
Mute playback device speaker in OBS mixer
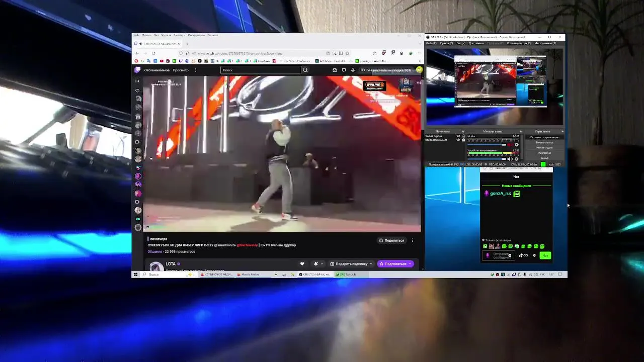point(509,159)
